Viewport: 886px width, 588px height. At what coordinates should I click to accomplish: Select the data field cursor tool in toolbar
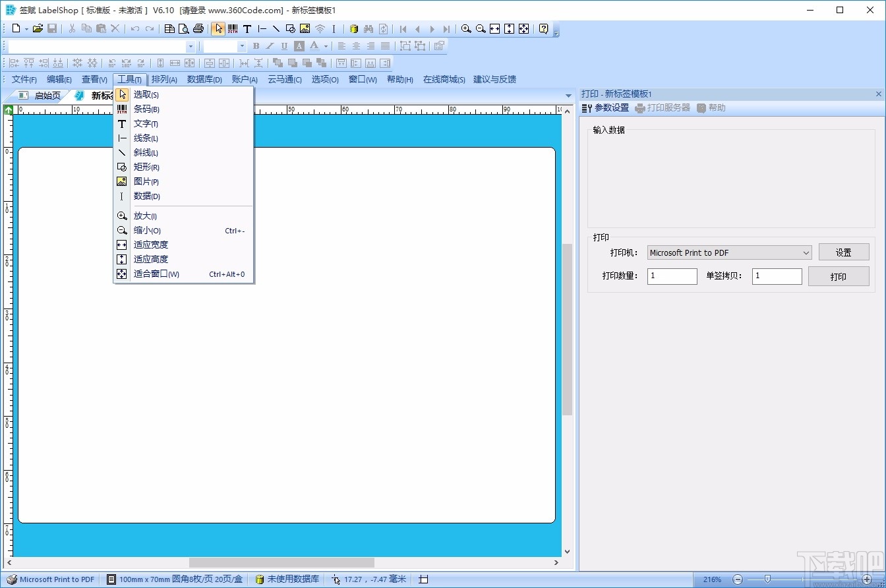coord(334,28)
